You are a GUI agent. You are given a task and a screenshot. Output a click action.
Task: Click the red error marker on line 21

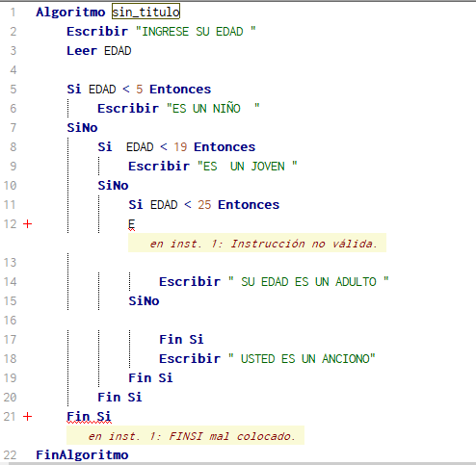28,417
